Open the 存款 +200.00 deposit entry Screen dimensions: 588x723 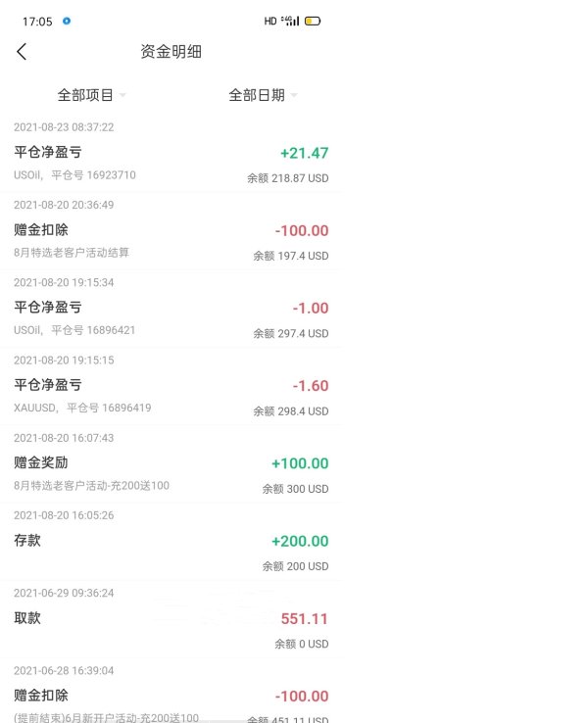pos(171,542)
